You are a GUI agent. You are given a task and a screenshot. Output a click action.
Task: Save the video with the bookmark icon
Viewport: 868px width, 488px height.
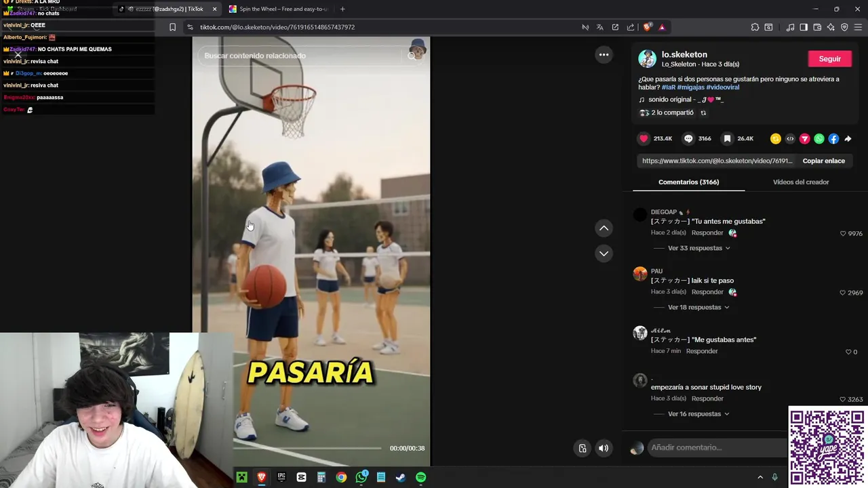[x=727, y=138]
